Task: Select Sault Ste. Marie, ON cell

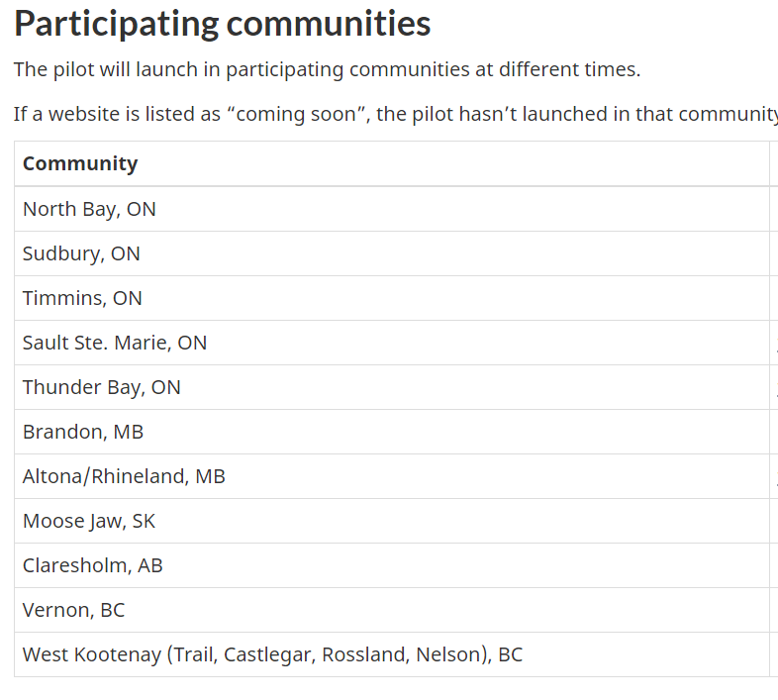Action: [392, 343]
